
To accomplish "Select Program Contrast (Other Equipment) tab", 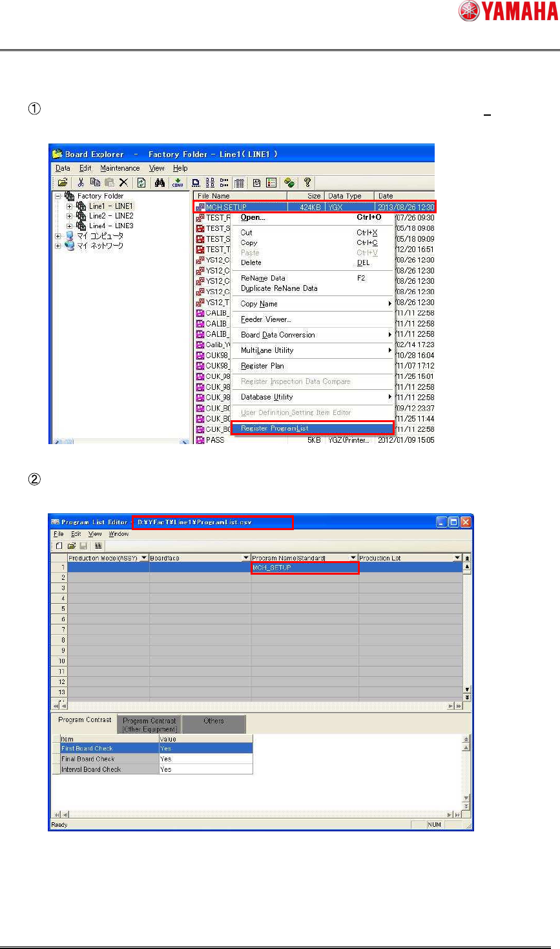I will click(150, 724).
